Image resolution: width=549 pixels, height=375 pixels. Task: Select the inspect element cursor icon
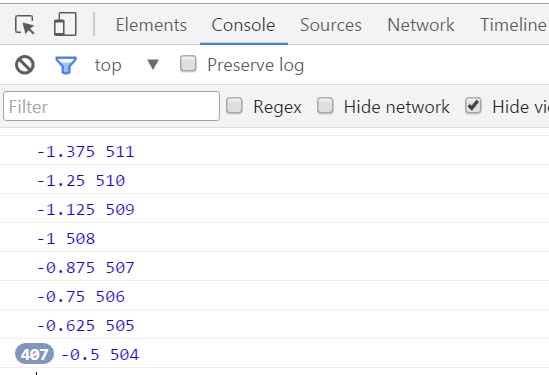(25, 25)
